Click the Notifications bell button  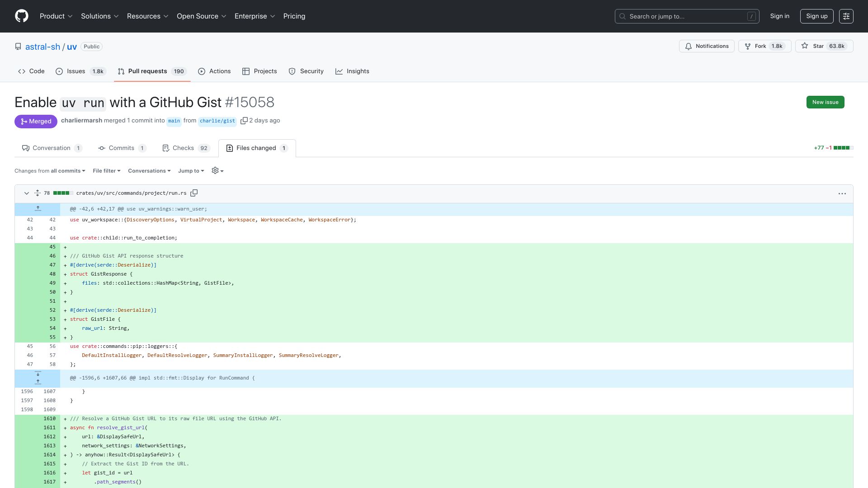pos(707,46)
